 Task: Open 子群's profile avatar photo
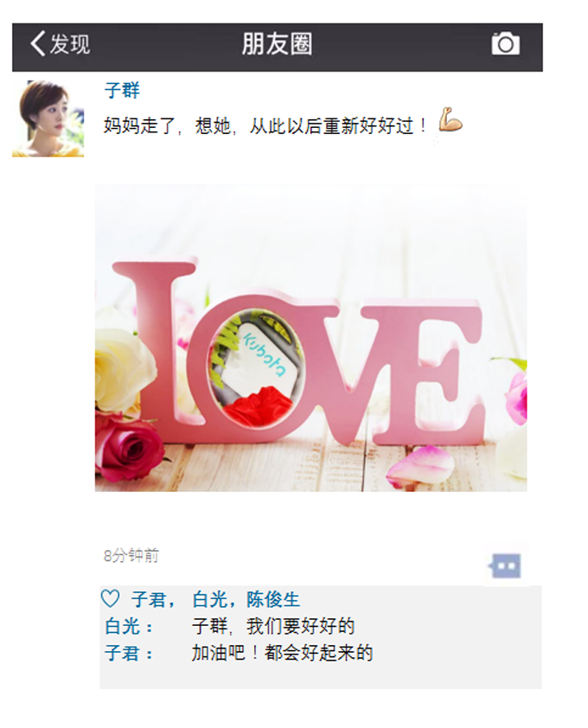48,118
